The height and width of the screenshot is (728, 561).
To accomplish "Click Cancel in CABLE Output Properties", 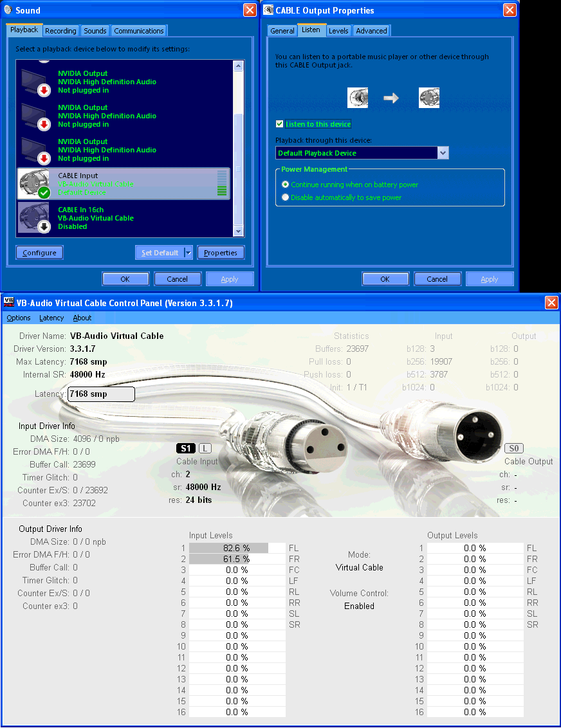I will [437, 279].
